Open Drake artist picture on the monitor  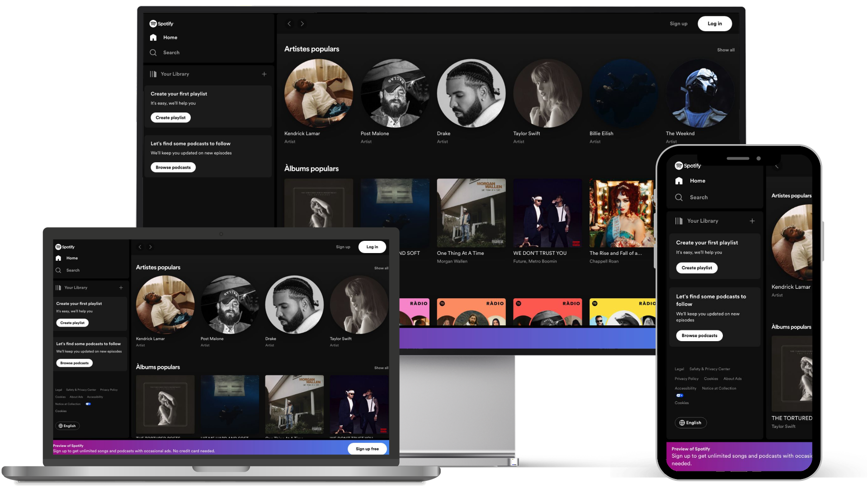point(471,93)
